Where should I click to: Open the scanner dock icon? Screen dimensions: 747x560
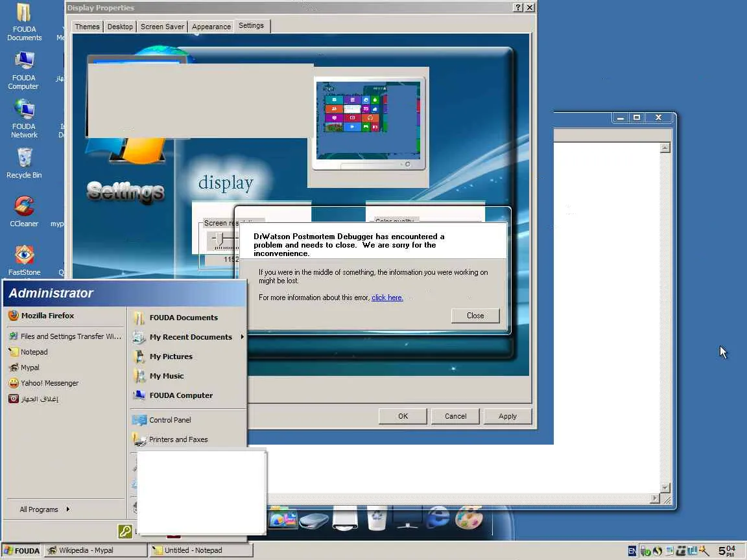[314, 520]
